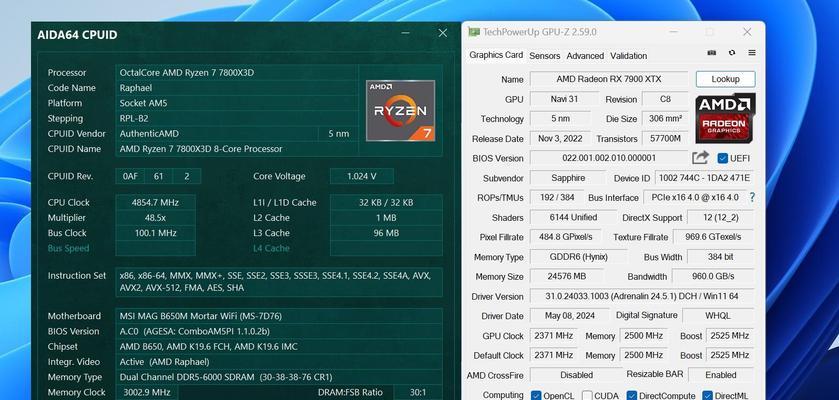Click the GPU-Z screenshot camera icon
Viewport: 839px width, 400px height.
click(712, 53)
